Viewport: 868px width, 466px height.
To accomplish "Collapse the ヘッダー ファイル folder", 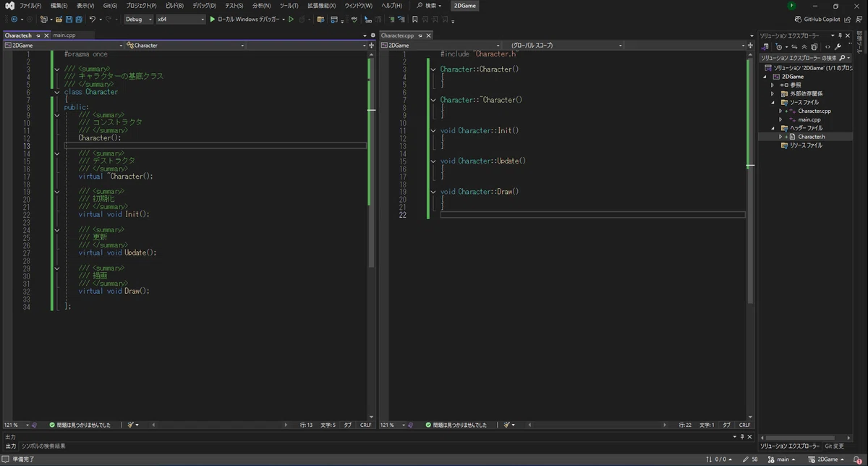I will tap(773, 128).
